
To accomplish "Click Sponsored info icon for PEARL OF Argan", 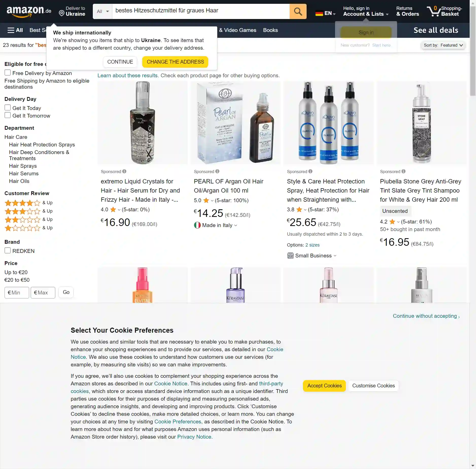I will tap(217, 172).
